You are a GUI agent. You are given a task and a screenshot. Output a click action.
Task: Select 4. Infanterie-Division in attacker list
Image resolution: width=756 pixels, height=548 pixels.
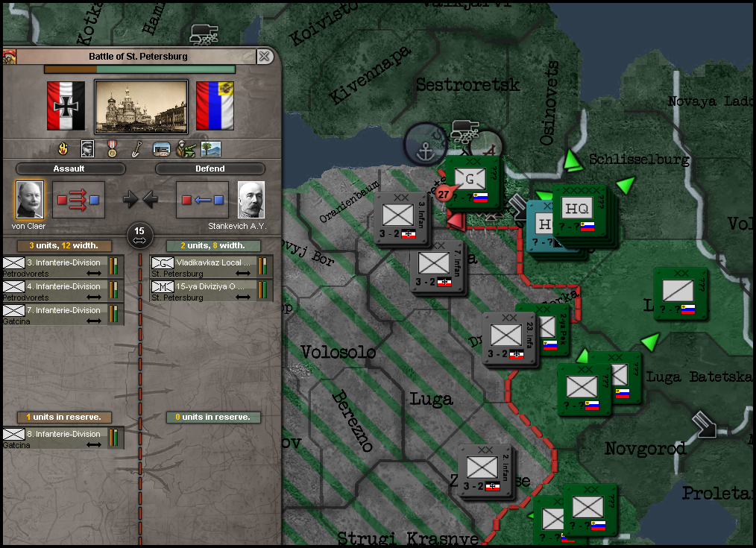point(63,291)
